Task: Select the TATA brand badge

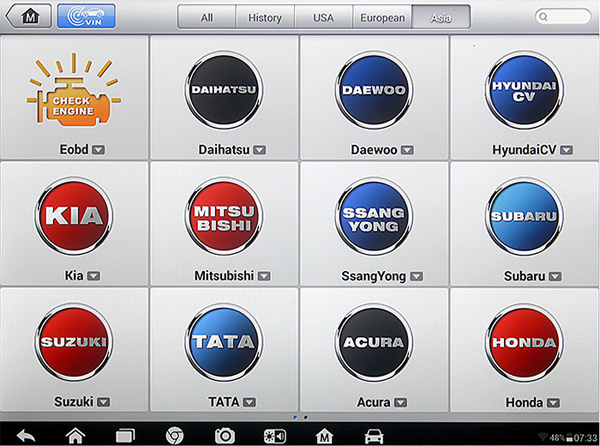Action: pos(224,342)
